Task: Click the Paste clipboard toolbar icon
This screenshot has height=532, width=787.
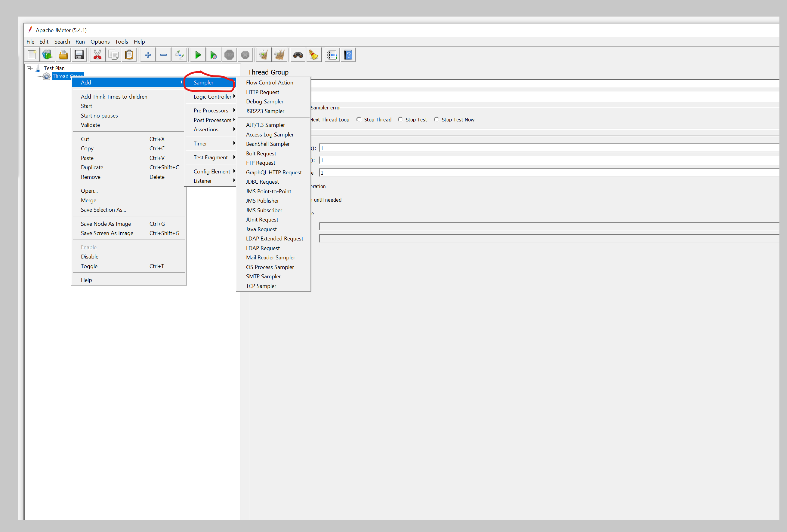Action: [x=129, y=55]
